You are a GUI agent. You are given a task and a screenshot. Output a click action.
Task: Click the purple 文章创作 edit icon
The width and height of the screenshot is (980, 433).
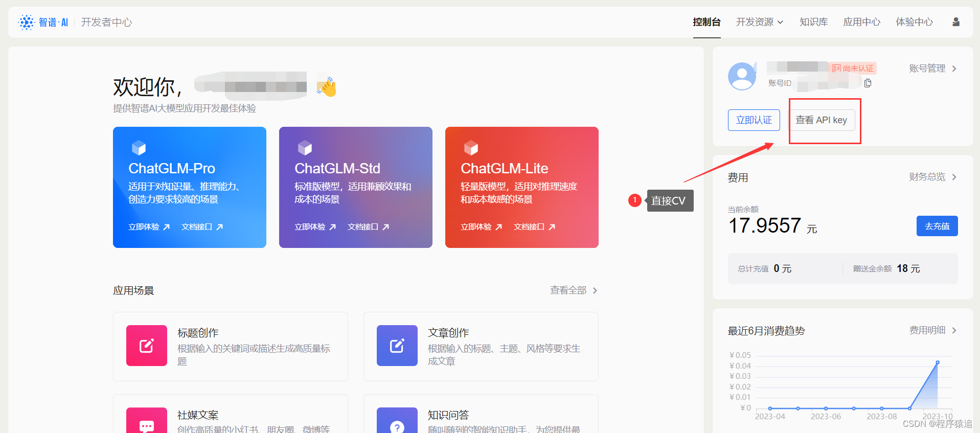[x=397, y=346]
